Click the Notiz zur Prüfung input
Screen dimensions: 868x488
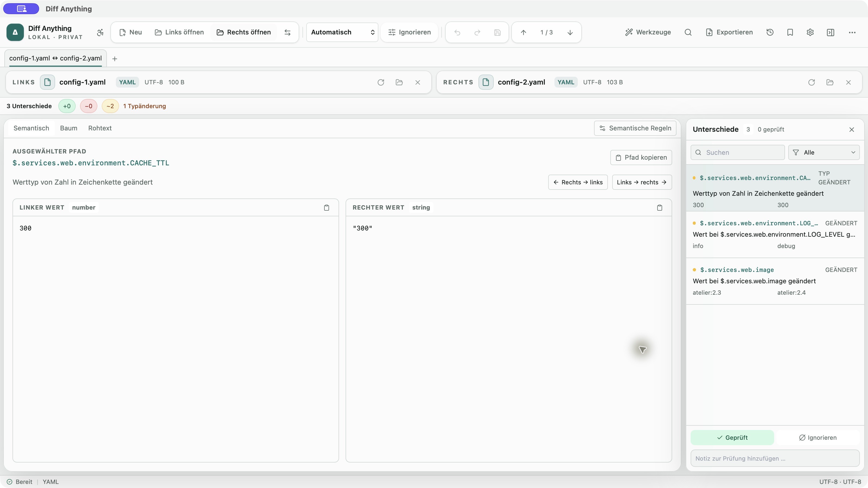point(775,458)
